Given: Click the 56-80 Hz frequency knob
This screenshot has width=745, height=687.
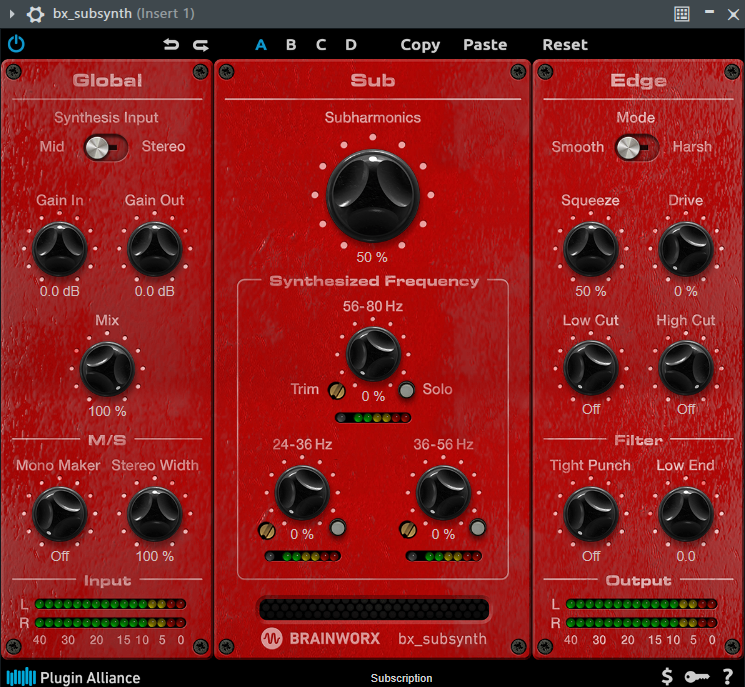Looking at the screenshot, I should click(373, 354).
